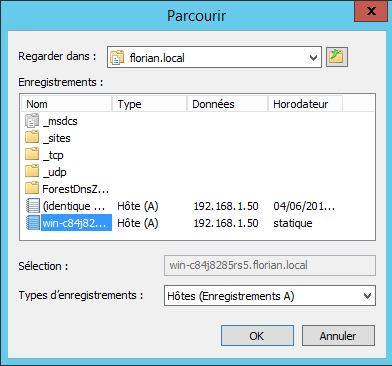Click the up-one-level folder icon
392x366 pixels.
pos(337,57)
